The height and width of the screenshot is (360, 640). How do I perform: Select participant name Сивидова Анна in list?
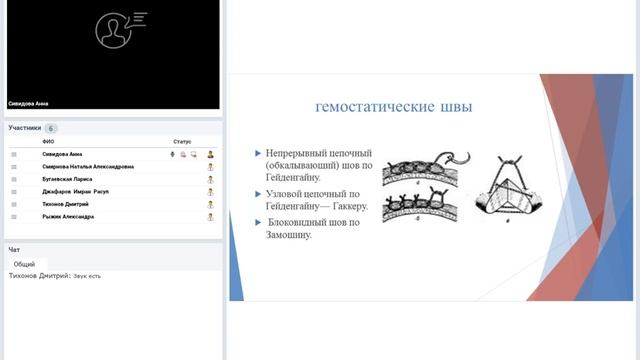point(62,154)
